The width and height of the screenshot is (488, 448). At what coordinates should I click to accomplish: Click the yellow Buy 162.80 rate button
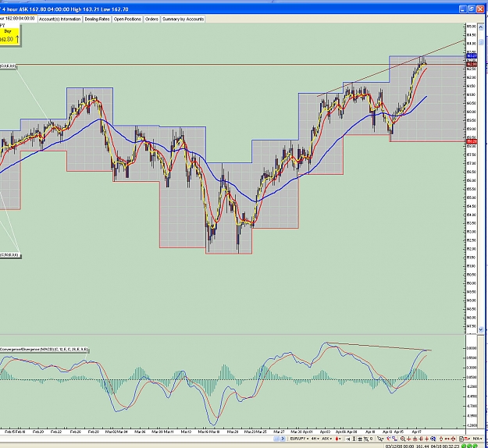click(x=9, y=36)
